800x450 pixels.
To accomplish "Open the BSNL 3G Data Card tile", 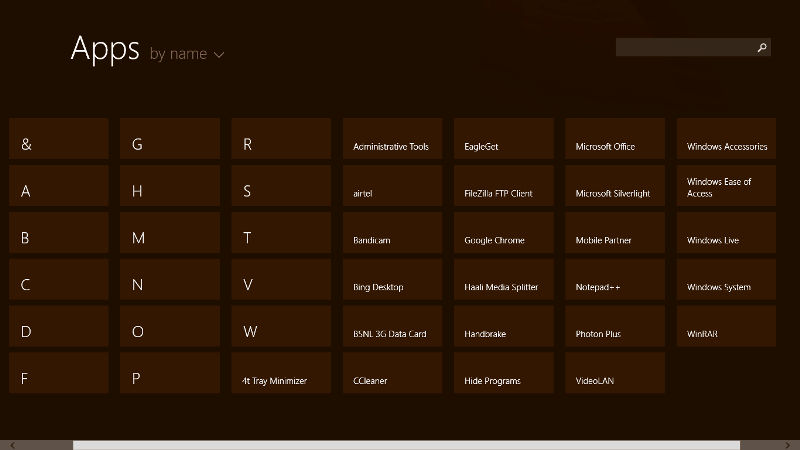I will pos(392,327).
